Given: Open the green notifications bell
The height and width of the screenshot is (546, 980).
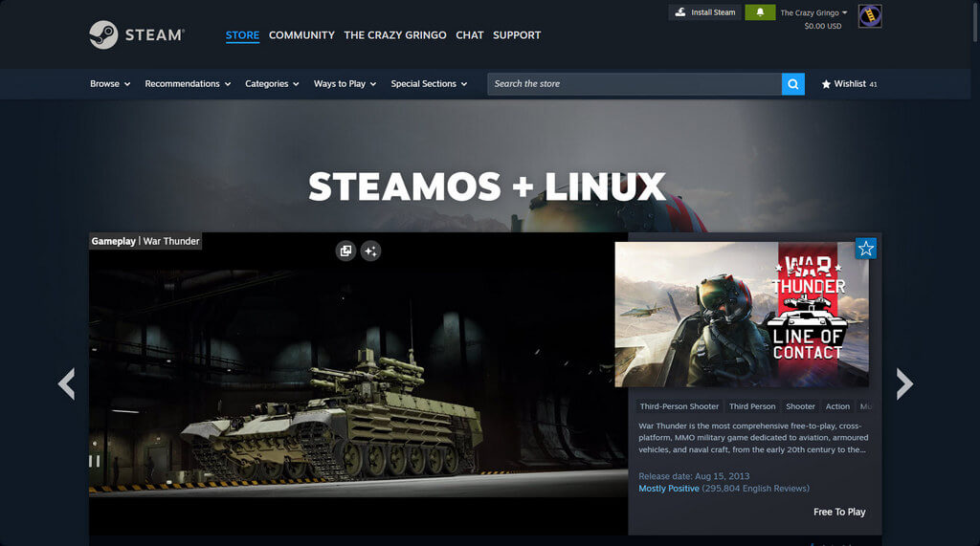Looking at the screenshot, I should click(760, 12).
